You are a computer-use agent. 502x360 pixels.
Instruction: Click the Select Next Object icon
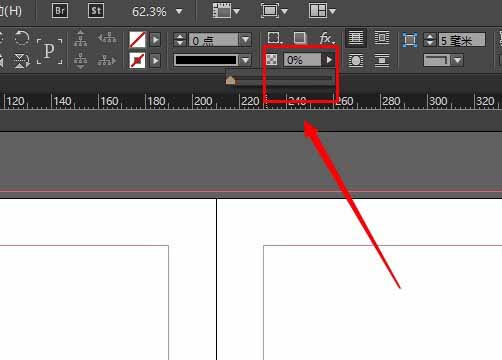pos(107,61)
